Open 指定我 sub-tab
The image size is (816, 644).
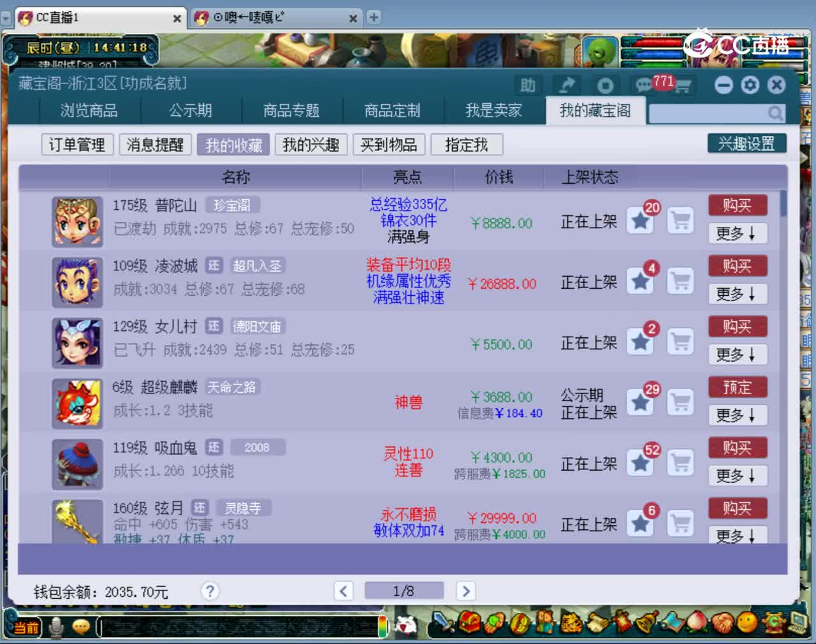point(467,145)
